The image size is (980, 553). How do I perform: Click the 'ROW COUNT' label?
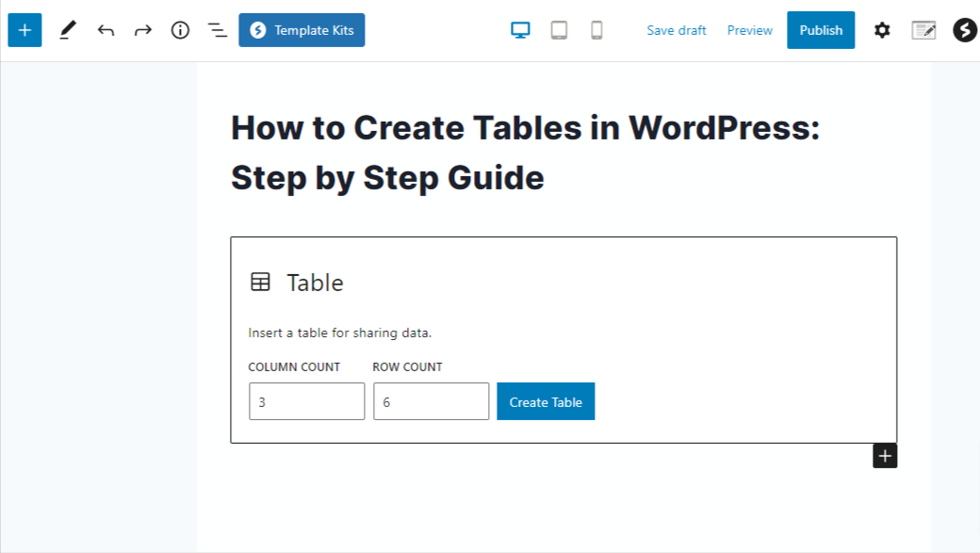(407, 367)
